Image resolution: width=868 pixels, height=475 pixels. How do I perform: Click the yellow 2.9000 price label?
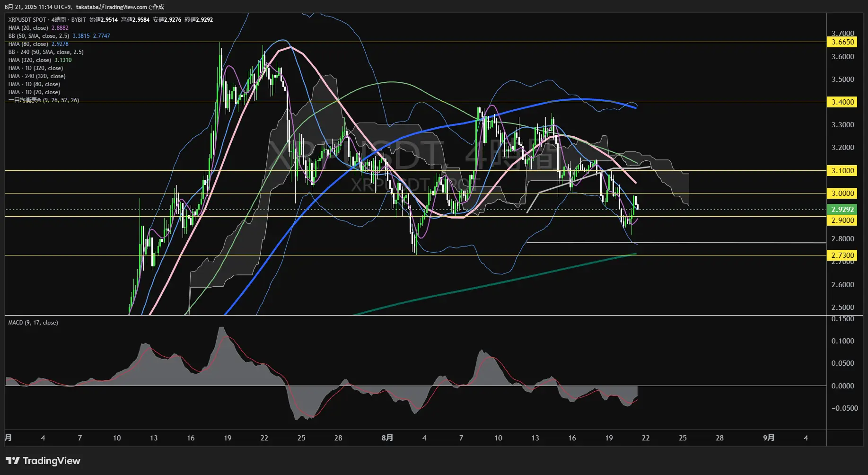tap(842, 220)
